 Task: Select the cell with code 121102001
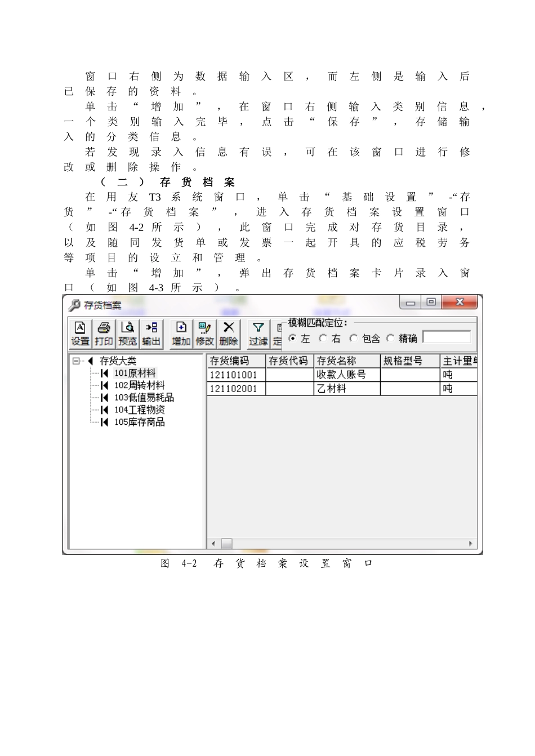click(237, 389)
